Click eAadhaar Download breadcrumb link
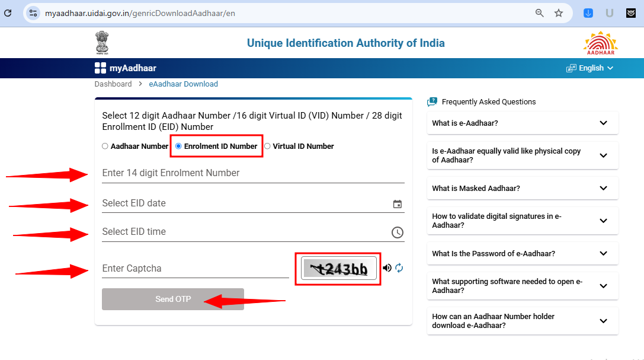 [x=183, y=84]
